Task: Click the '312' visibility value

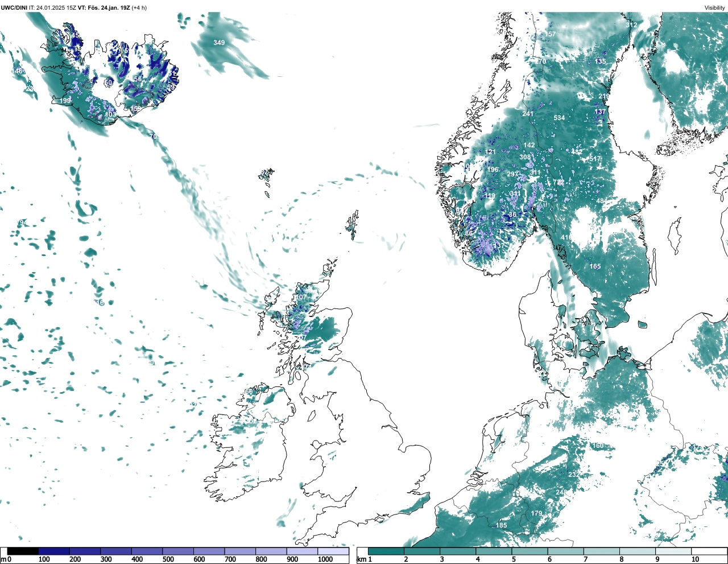Action: tap(631, 25)
